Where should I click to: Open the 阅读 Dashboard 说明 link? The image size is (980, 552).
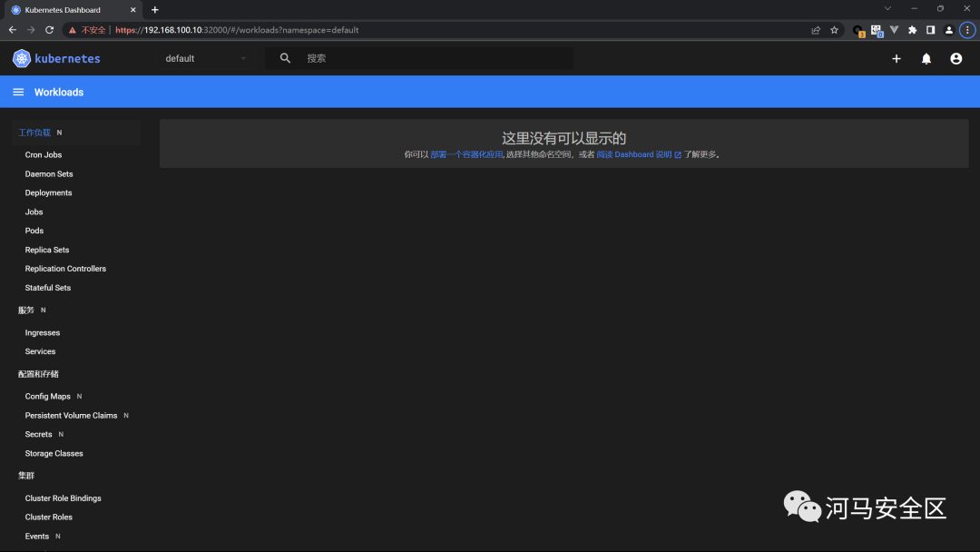636,154
